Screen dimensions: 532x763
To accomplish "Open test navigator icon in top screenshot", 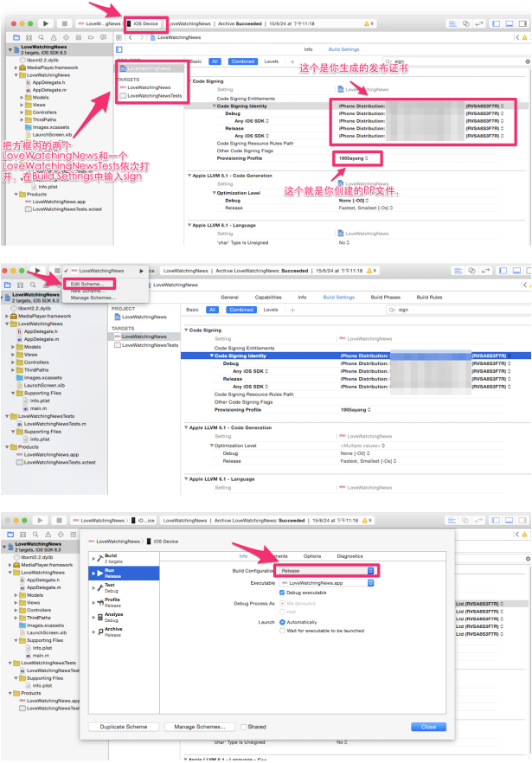I will [x=67, y=37].
